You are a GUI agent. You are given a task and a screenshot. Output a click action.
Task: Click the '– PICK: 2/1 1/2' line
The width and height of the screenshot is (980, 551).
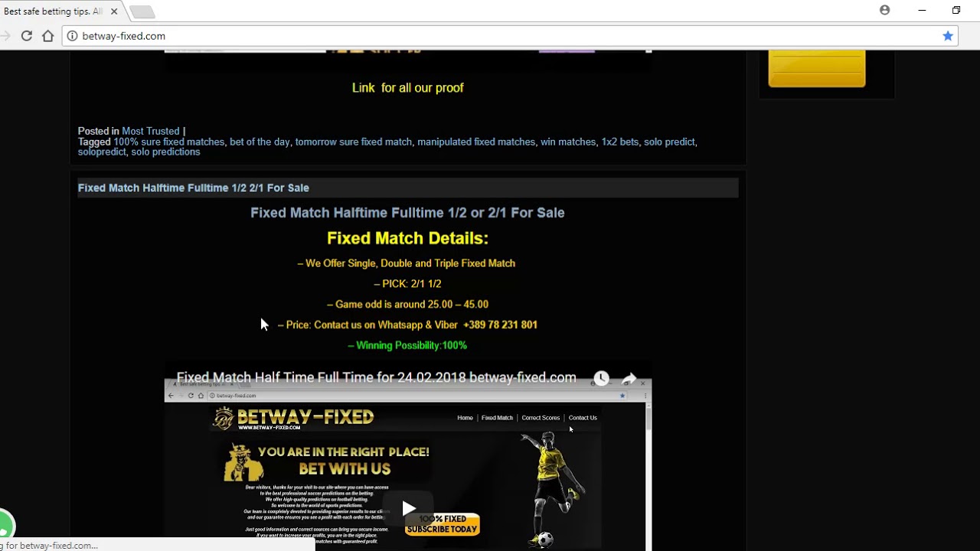pyautogui.click(x=407, y=283)
